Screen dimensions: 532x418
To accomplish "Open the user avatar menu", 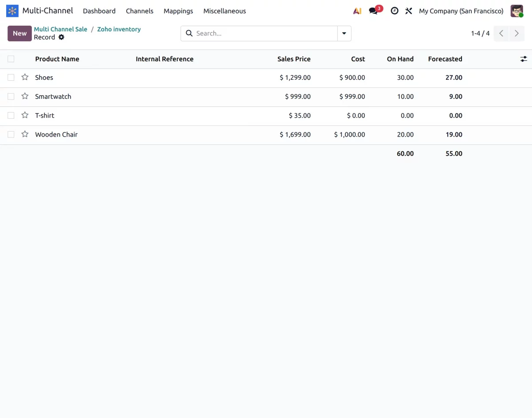I will 517,11.
